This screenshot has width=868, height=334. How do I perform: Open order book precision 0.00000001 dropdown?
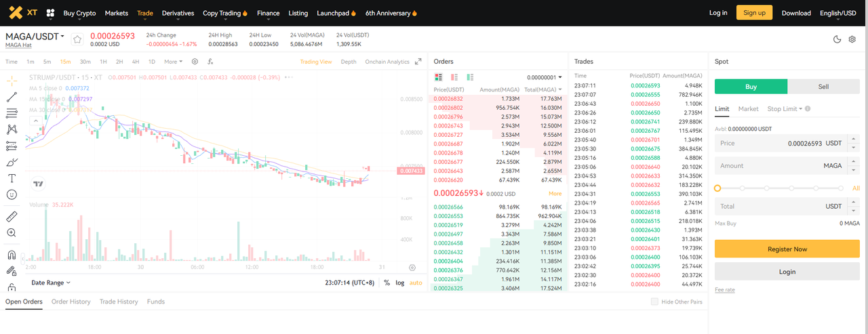(544, 77)
